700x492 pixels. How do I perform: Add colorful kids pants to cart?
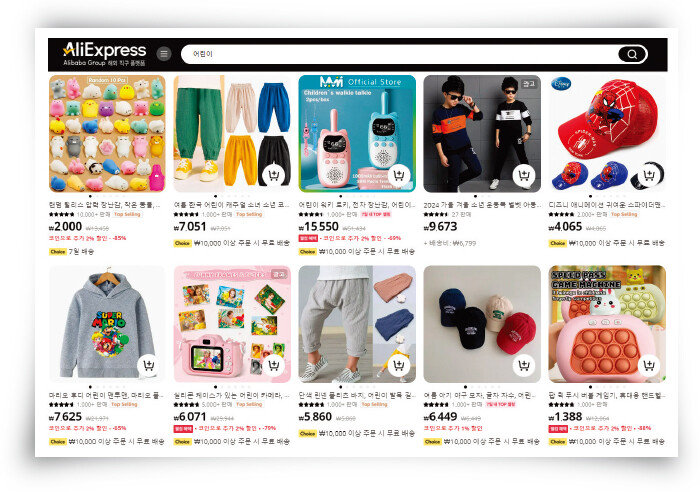point(274,175)
